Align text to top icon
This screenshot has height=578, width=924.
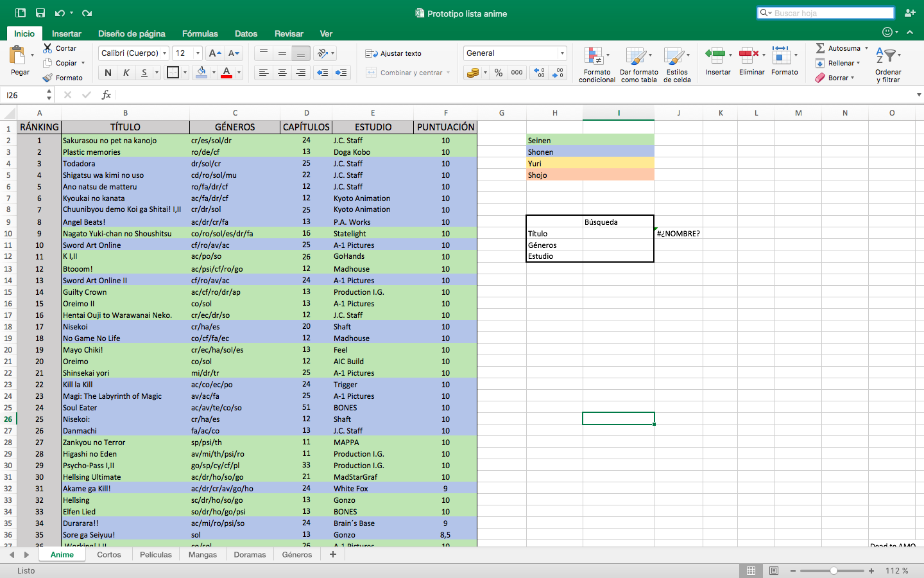[263, 53]
